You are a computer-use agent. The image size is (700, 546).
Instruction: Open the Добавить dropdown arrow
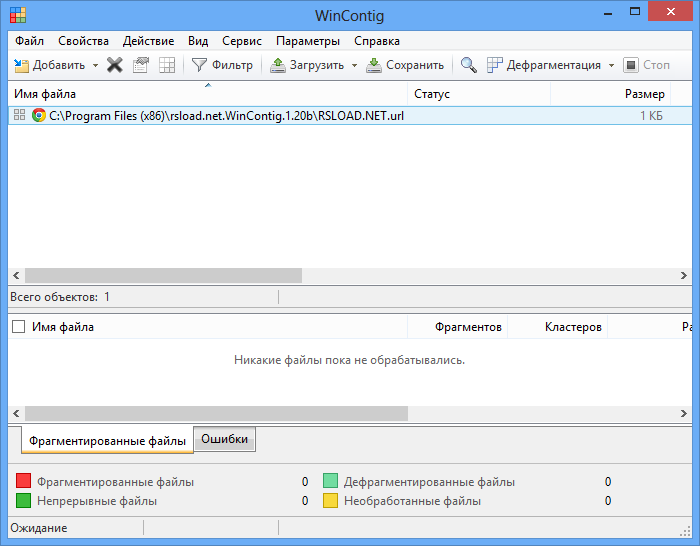tap(95, 66)
